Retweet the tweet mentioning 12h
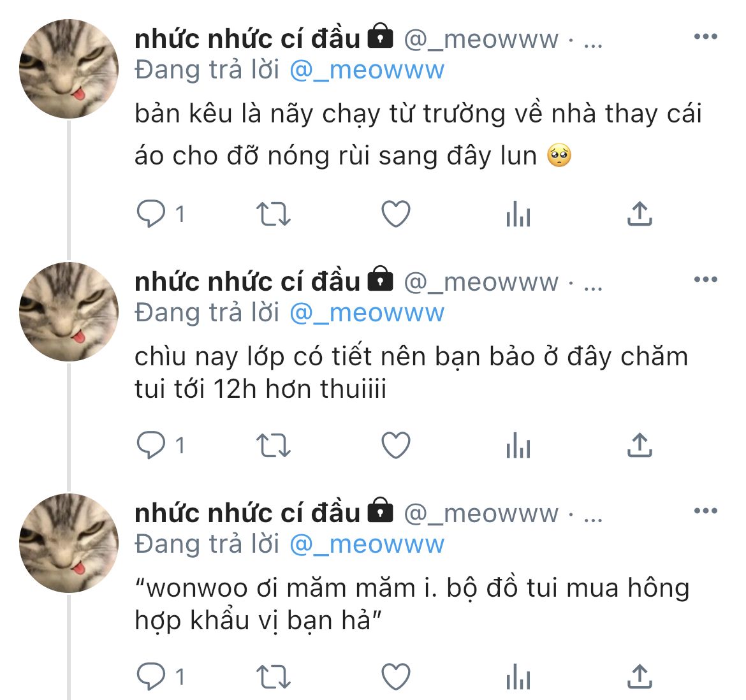Viewport: 746px width, 700px height. (x=273, y=445)
